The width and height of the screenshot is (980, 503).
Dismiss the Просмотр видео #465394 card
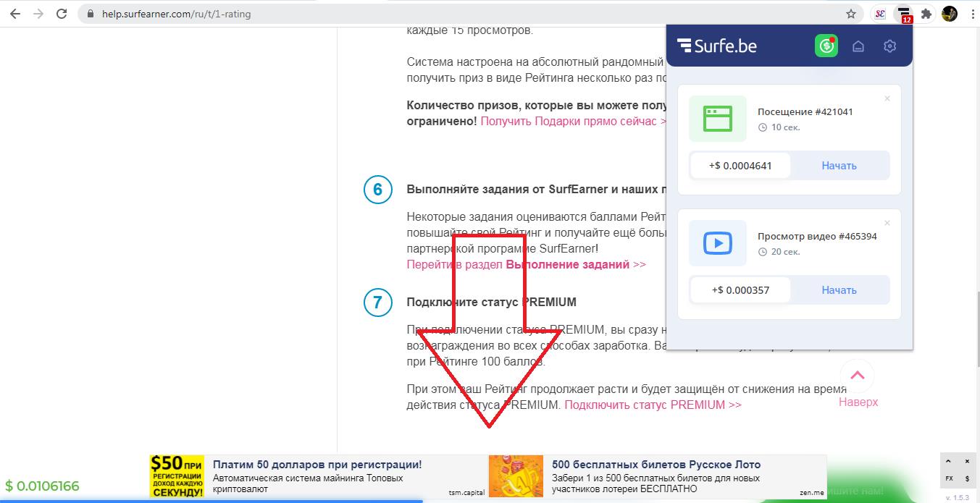[887, 223]
